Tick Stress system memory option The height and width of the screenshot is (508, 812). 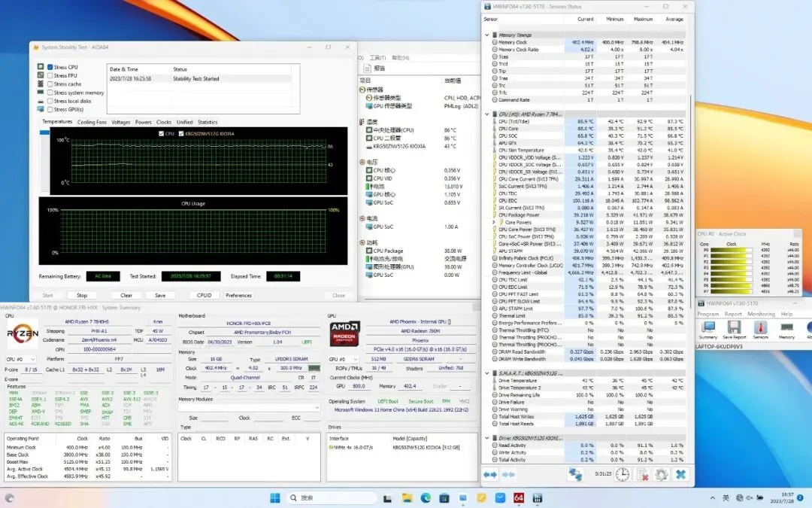[50, 93]
